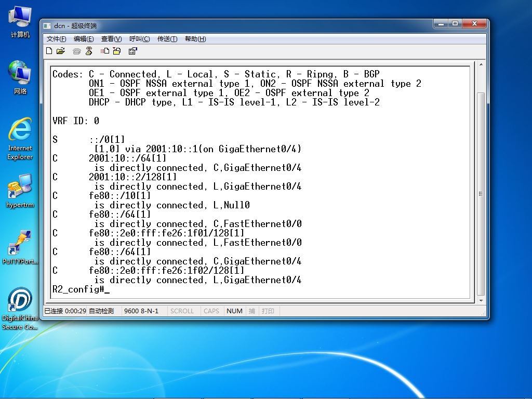Click the static route ::/0[1] entry
Image resolution: width=532 pixels, height=399 pixels.
pyautogui.click(x=107, y=140)
